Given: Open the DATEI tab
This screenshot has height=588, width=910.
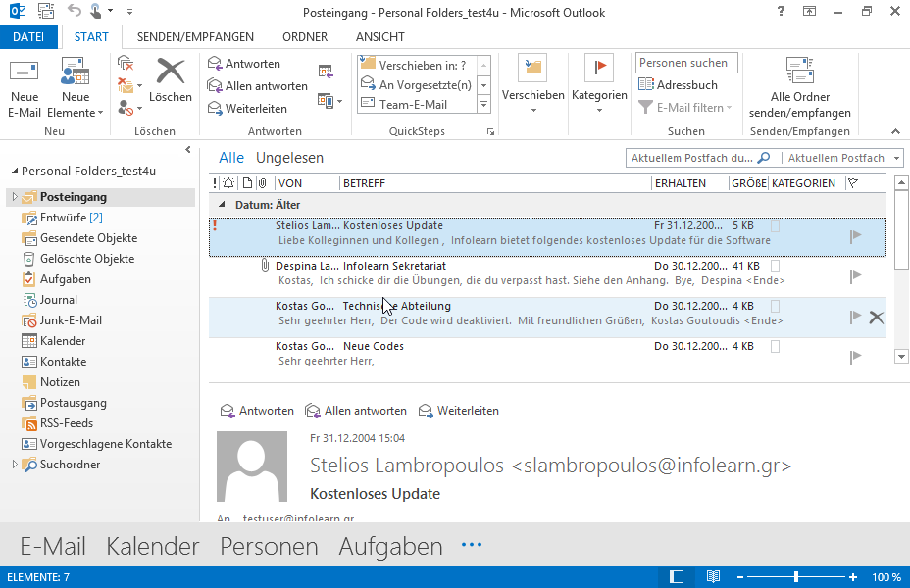Looking at the screenshot, I should tap(28, 37).
